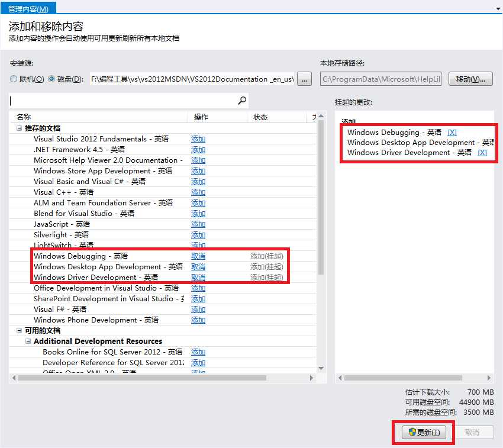Viewport: 503px width, 448px height.
Task: Click the local storage path field
Action: tap(381, 79)
